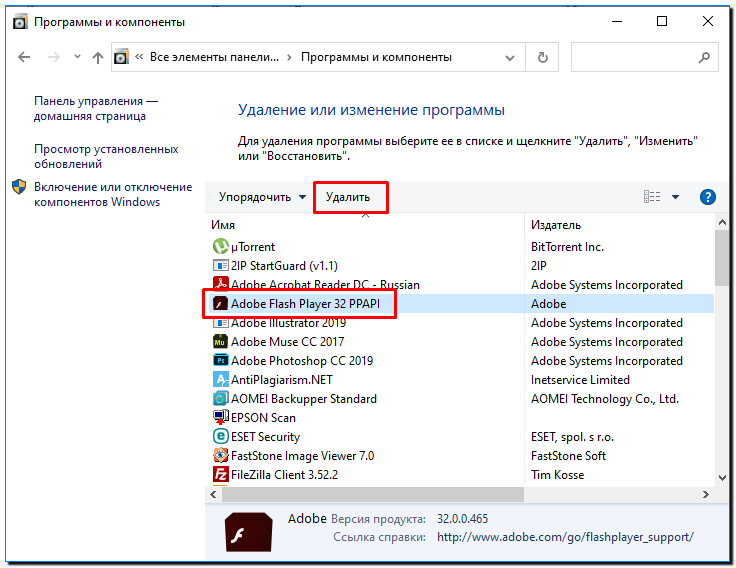Select AOMEI Technology Co., Ltd. cell
Viewport: 736px width, 568px height.
coord(605,399)
